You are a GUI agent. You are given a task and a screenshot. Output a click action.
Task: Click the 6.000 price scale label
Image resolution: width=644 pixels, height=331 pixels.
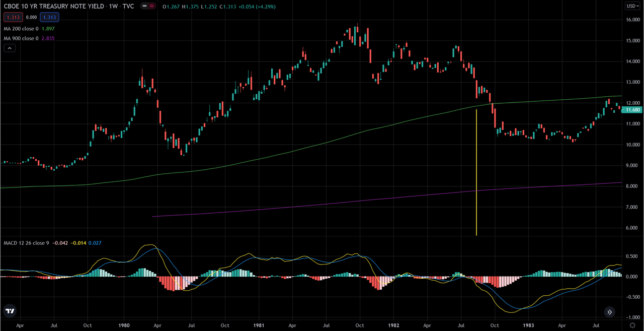633,228
